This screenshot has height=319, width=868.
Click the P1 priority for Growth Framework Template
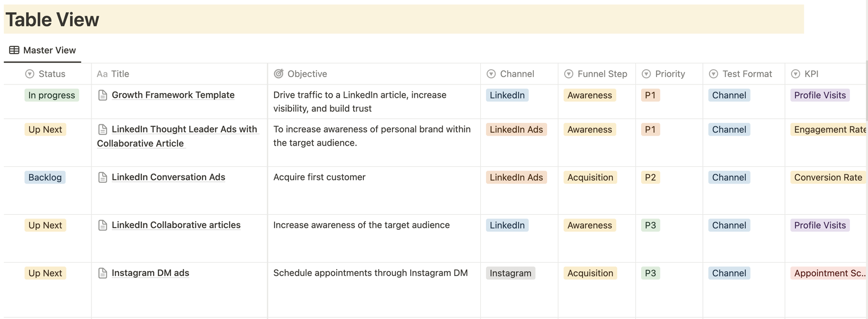coord(650,95)
